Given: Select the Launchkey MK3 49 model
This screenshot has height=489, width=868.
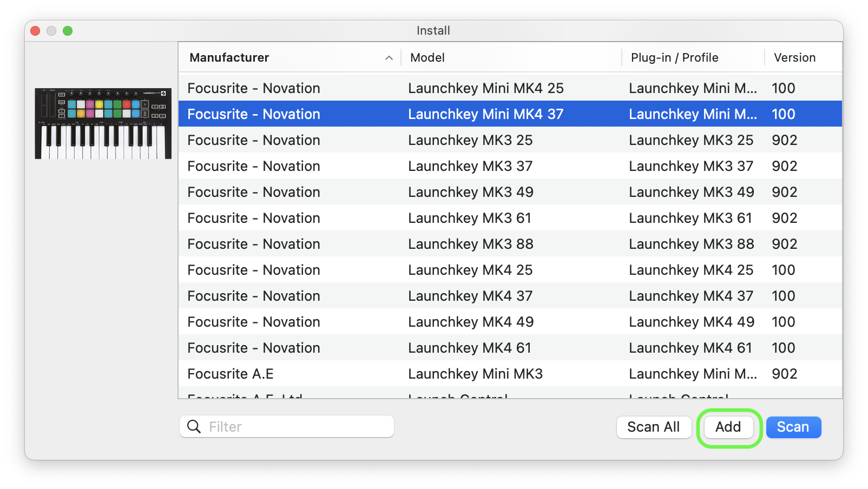Looking at the screenshot, I should click(x=471, y=192).
